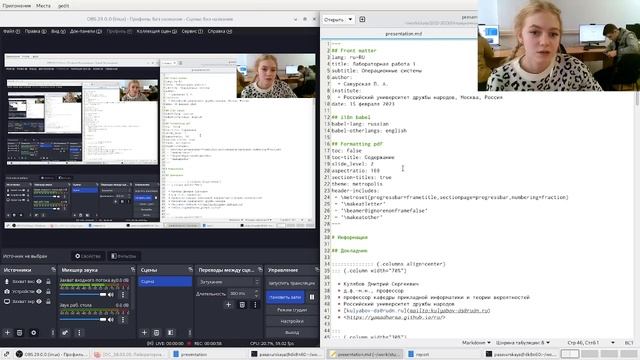
Task: Open scene filters icon in Scenes panel
Action: pos(171,333)
